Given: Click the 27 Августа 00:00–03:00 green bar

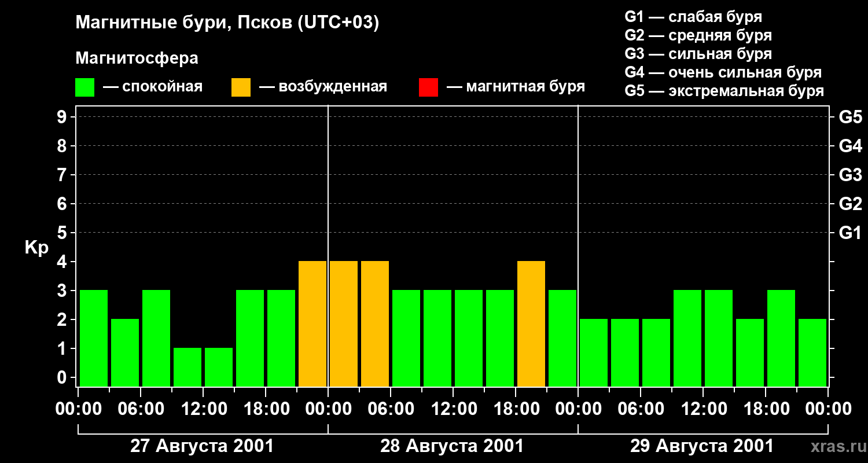Looking at the screenshot, I should click(x=94, y=339).
